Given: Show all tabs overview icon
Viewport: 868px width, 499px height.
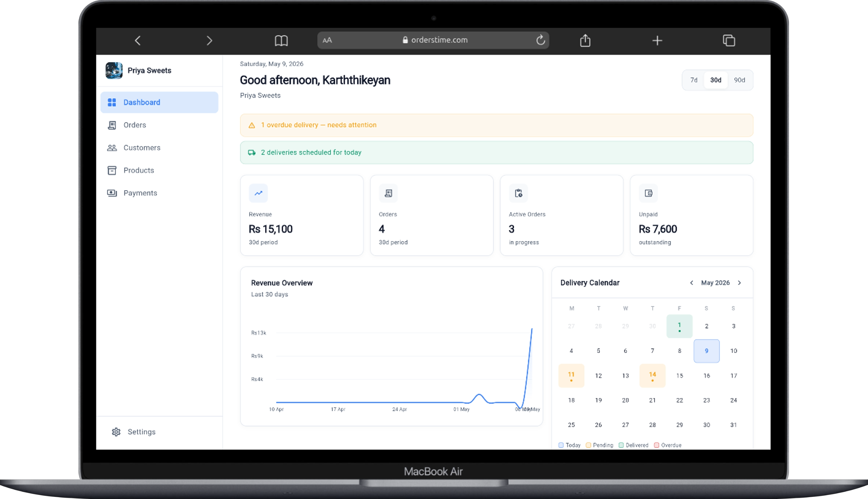Looking at the screenshot, I should point(729,40).
